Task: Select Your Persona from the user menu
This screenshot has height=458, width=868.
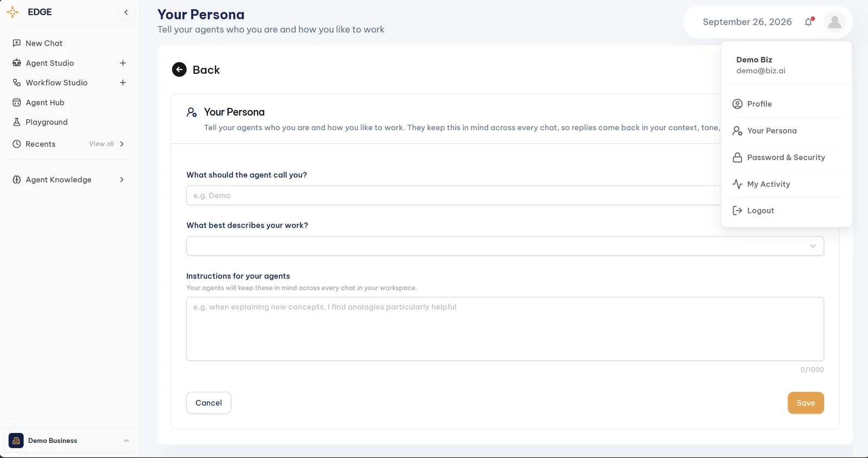Action: tap(786, 131)
